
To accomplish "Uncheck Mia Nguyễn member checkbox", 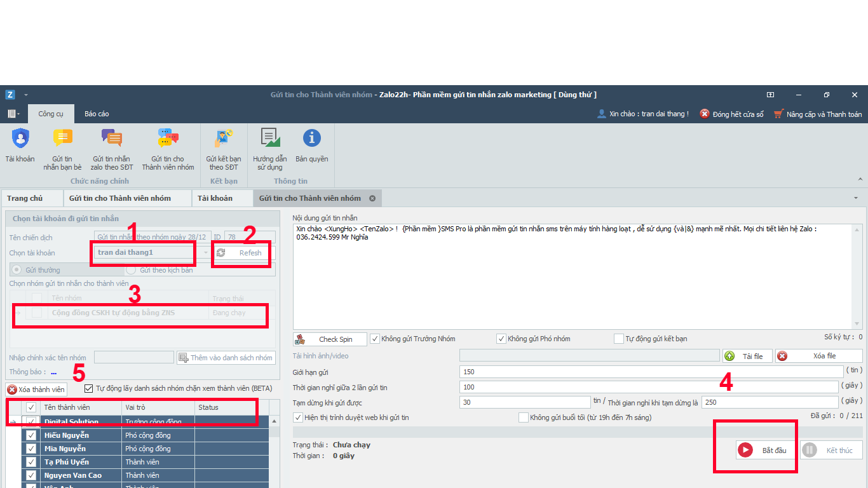I will coord(31,449).
